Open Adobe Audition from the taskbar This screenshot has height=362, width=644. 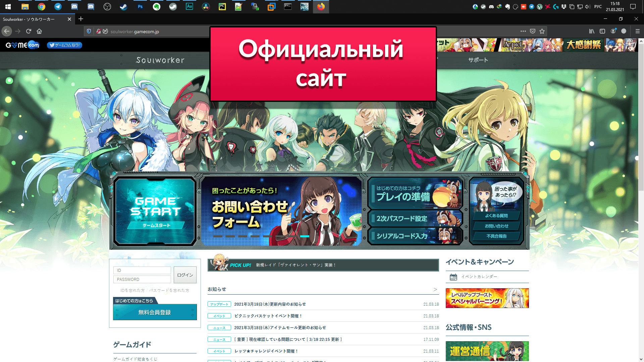190,7
